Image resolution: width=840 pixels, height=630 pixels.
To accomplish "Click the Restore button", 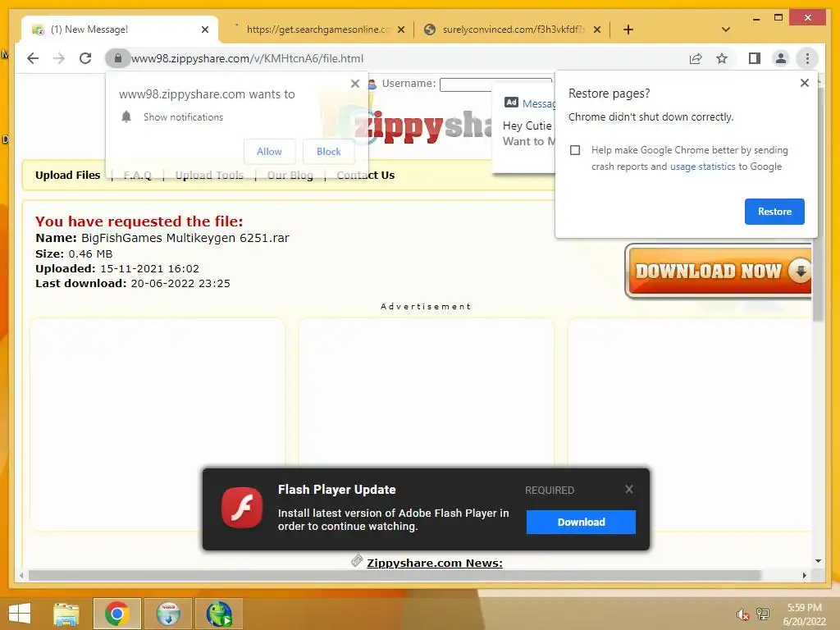I will 774,212.
